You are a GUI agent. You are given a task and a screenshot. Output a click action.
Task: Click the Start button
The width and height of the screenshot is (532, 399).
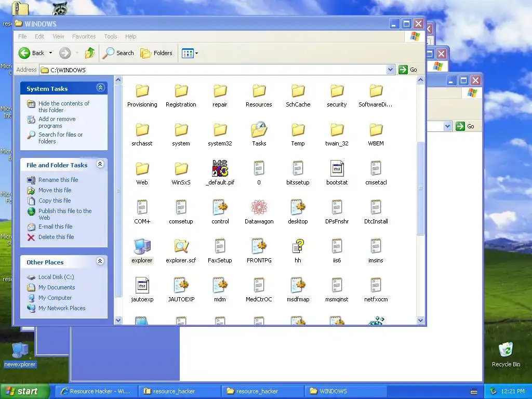tap(25, 391)
